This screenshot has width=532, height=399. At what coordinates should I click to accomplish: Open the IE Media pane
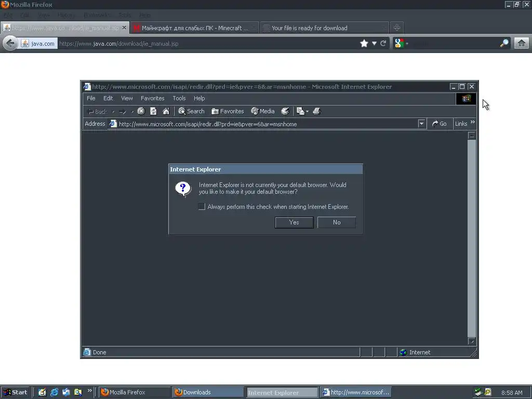[262, 111]
